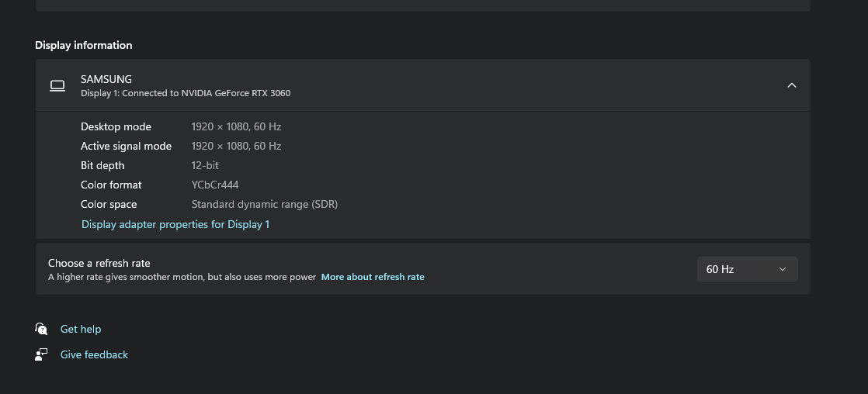The image size is (868, 394).
Task: Click the Desktop mode label
Action: point(116,126)
